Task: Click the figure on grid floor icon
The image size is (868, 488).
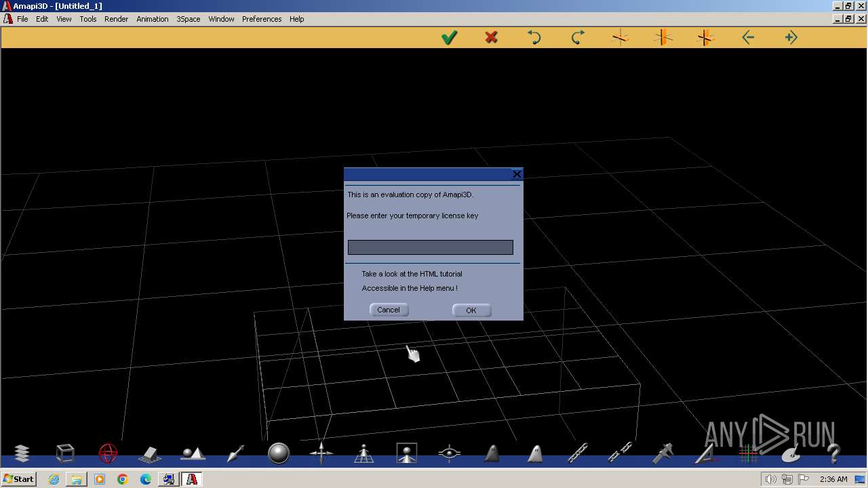Action: [x=364, y=453]
